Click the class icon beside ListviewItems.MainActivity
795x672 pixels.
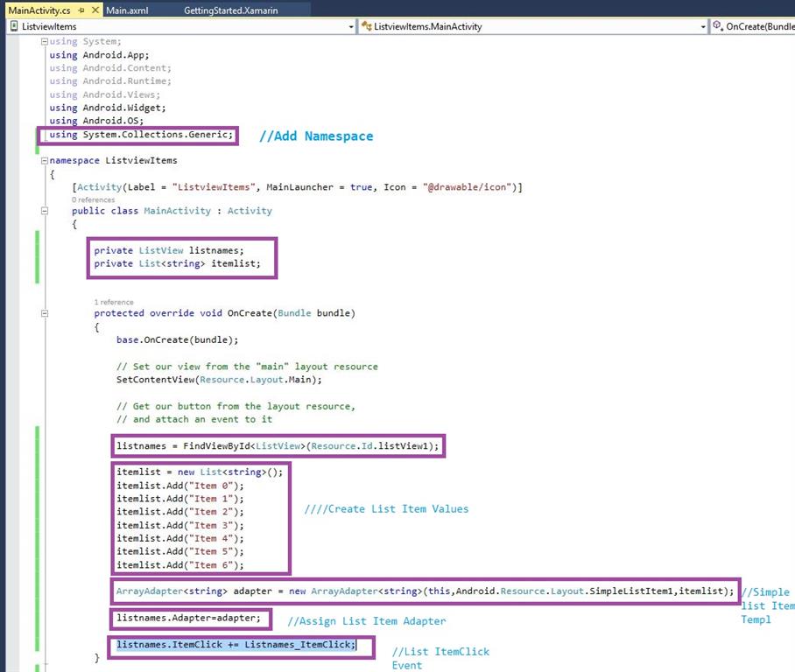coord(366,26)
